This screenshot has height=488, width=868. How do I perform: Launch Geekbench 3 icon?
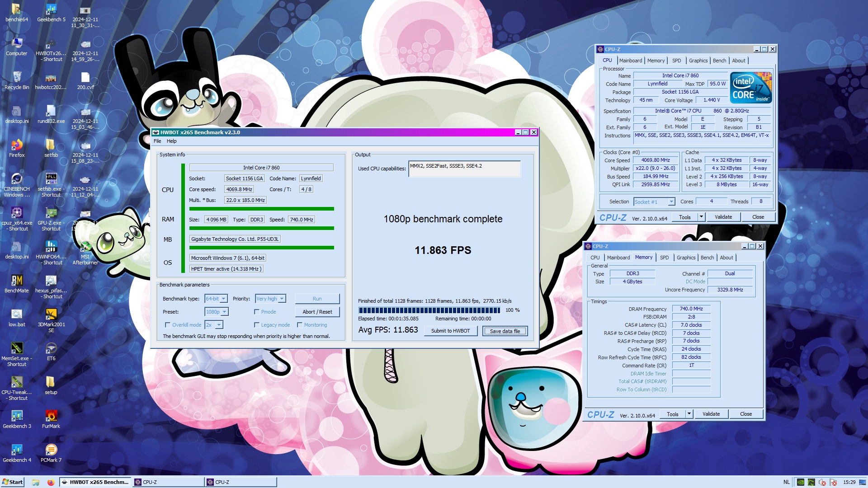click(x=17, y=419)
